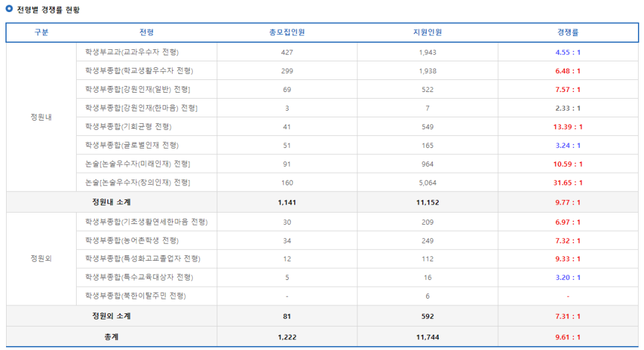Click the 전형별 경쟁률 현황 heading
This screenshot has height=350, width=644.
(48, 10)
